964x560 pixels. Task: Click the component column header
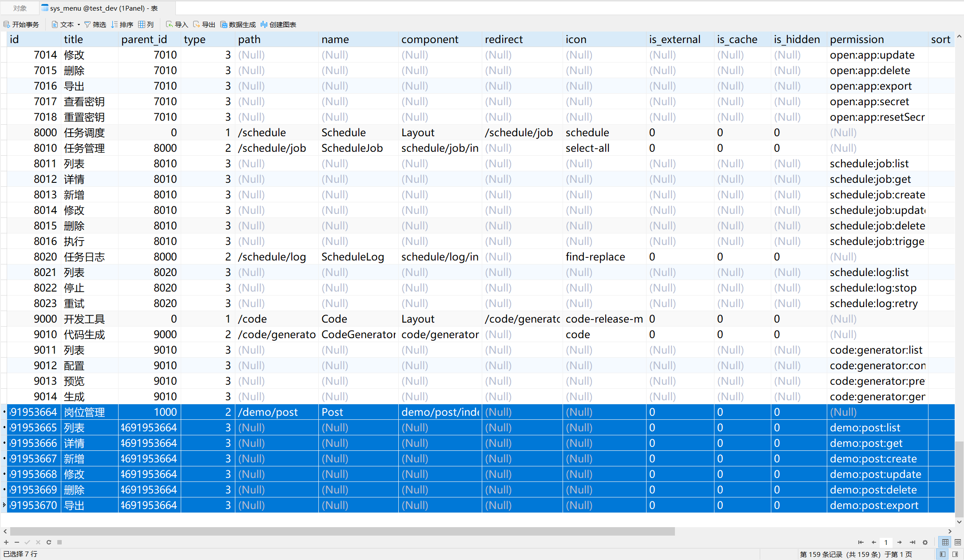click(x=440, y=39)
